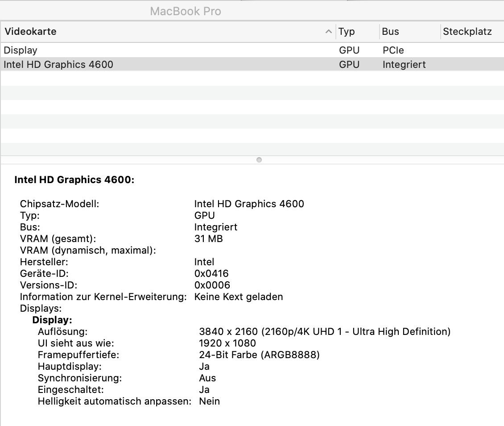
Task: Click the Versions-ID value 0x0006
Action: (212, 285)
